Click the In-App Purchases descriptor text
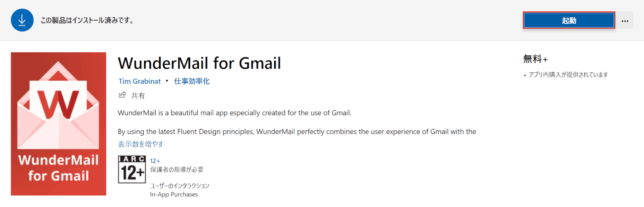 pos(174,194)
